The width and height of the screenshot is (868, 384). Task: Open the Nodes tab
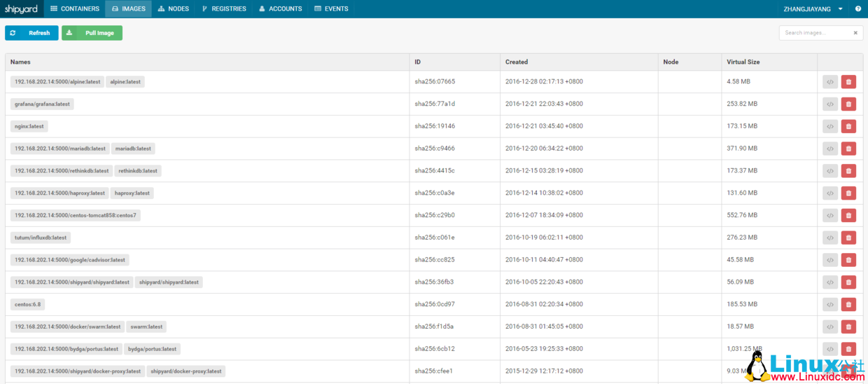click(x=174, y=9)
